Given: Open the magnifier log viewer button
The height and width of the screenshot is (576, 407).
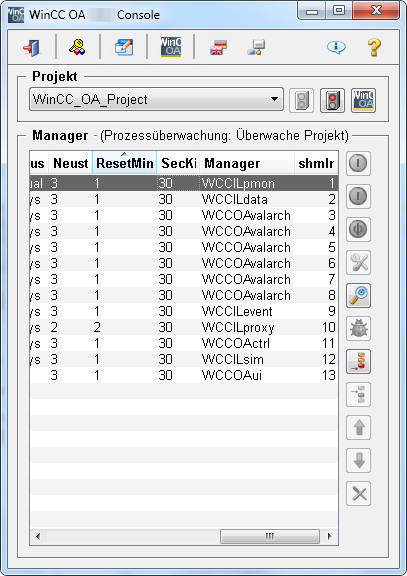Looking at the screenshot, I should pyautogui.click(x=359, y=295).
